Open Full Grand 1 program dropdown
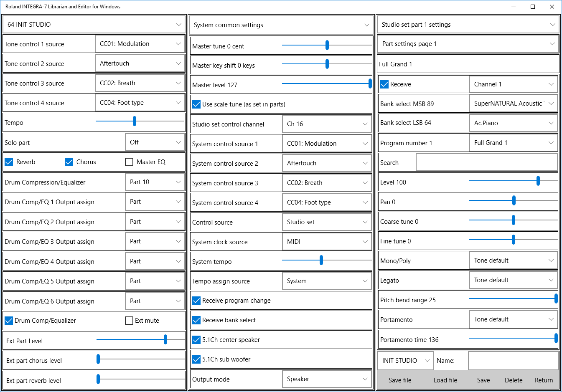The width and height of the screenshot is (562, 392). (514, 143)
